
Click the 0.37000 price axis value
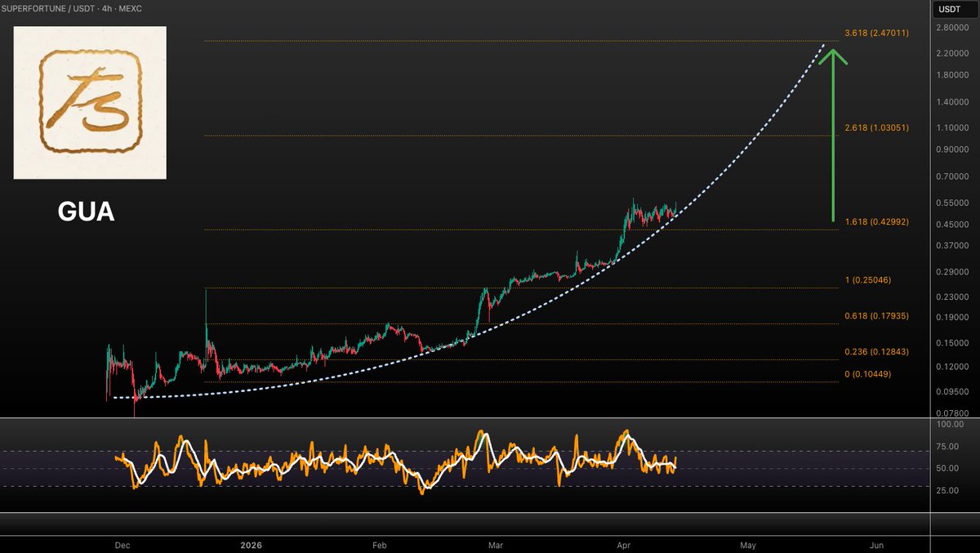coord(952,245)
